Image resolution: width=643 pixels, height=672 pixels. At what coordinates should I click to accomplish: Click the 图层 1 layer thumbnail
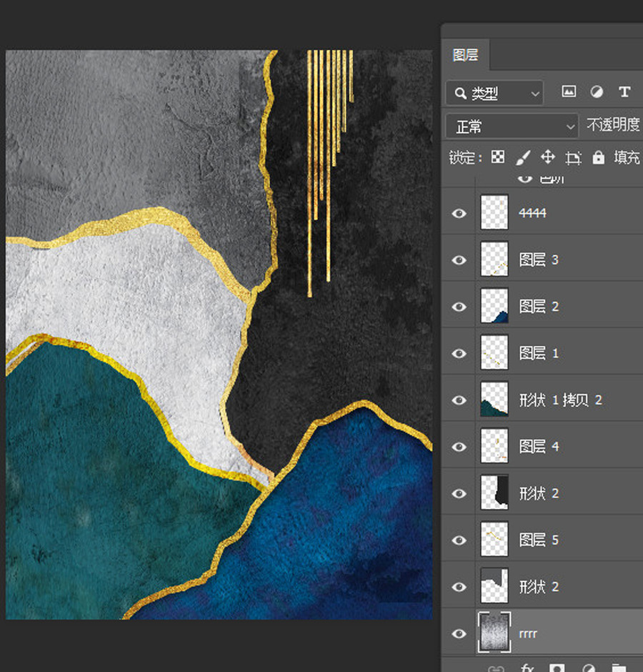click(x=494, y=352)
